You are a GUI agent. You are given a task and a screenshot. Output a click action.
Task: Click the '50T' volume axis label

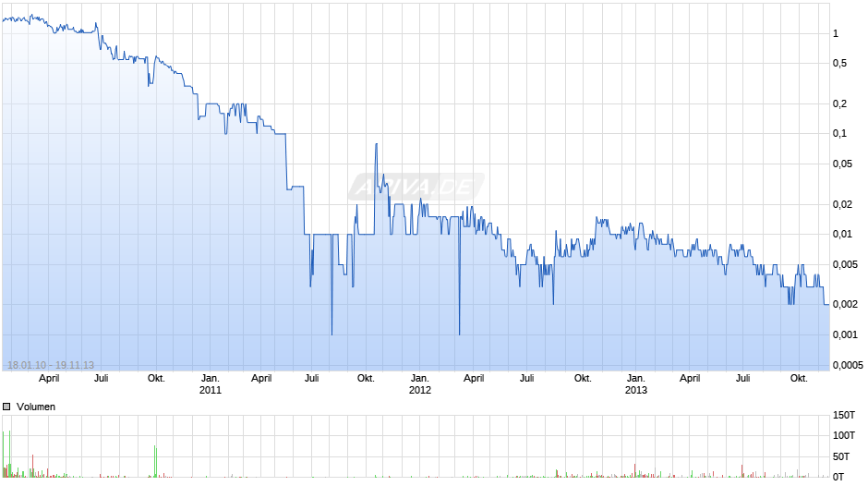(841, 456)
